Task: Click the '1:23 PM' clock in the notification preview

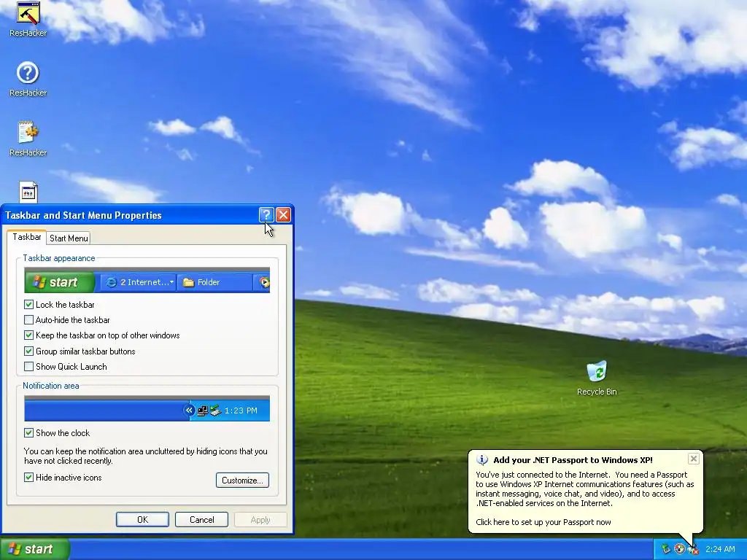Action: pos(241,411)
